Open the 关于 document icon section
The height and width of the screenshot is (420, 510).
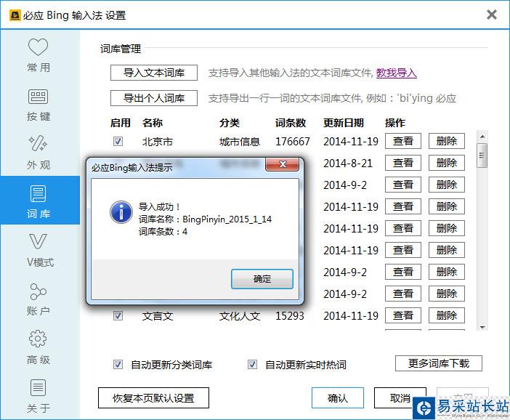[x=38, y=387]
